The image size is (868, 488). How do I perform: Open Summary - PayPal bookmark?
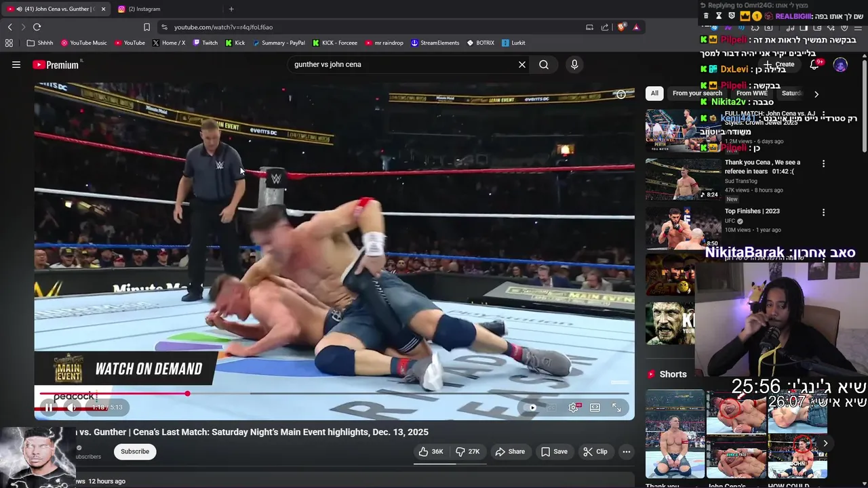pyautogui.click(x=279, y=43)
